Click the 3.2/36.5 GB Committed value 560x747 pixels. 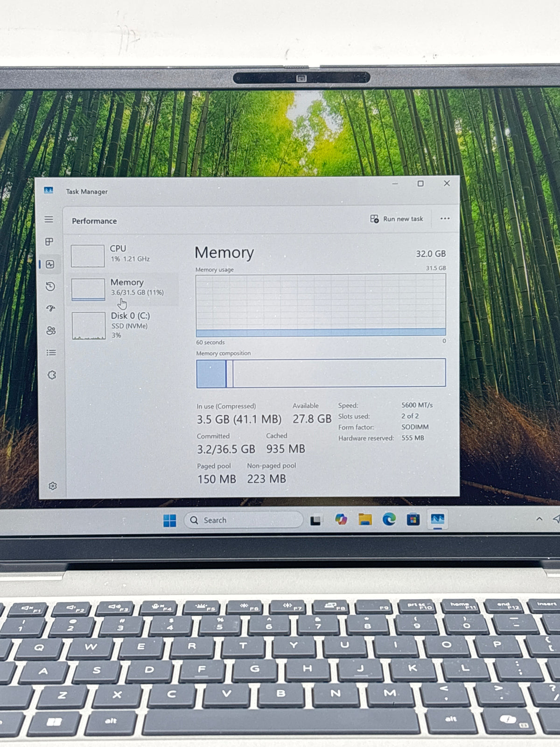(x=226, y=449)
